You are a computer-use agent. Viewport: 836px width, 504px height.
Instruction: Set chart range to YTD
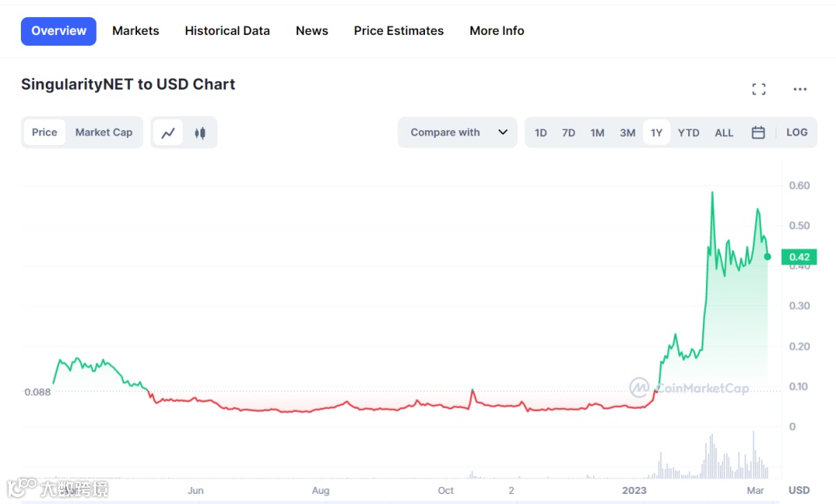(x=688, y=133)
